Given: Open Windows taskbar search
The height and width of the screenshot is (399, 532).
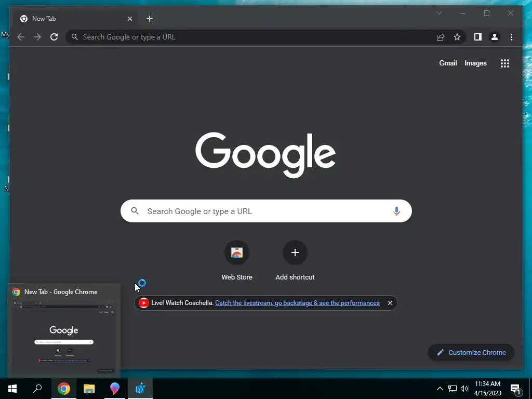Looking at the screenshot, I should [x=37, y=389].
